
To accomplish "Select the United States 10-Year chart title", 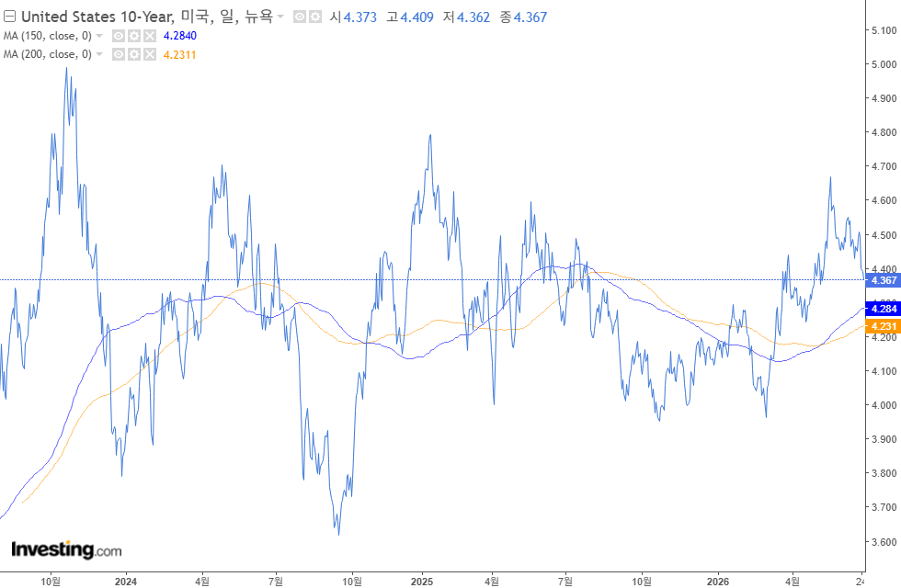I will coord(146,17).
